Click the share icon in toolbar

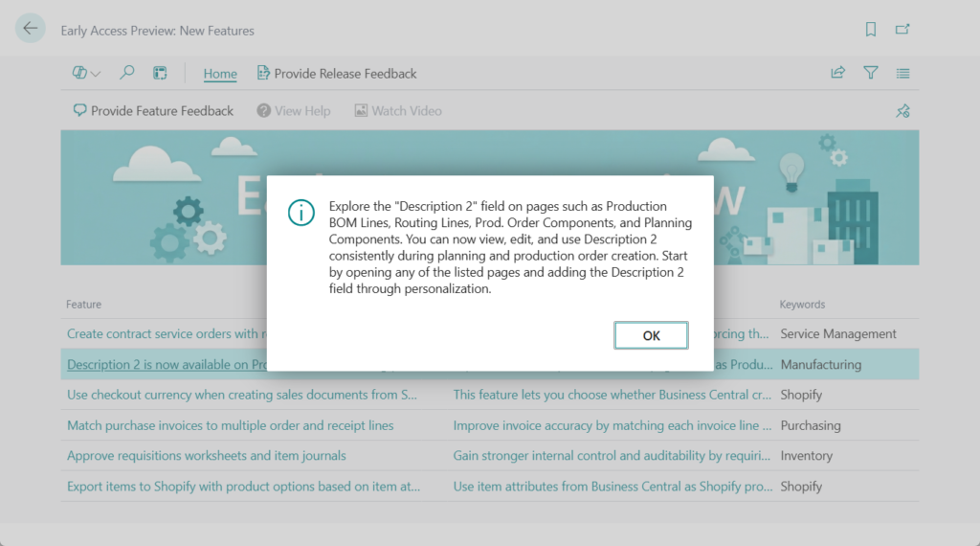[x=837, y=73]
